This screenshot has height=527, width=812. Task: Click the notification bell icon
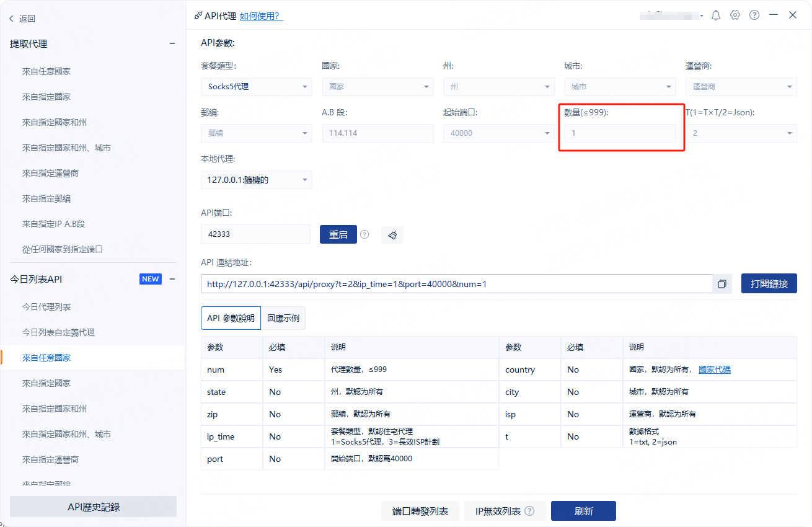point(716,15)
